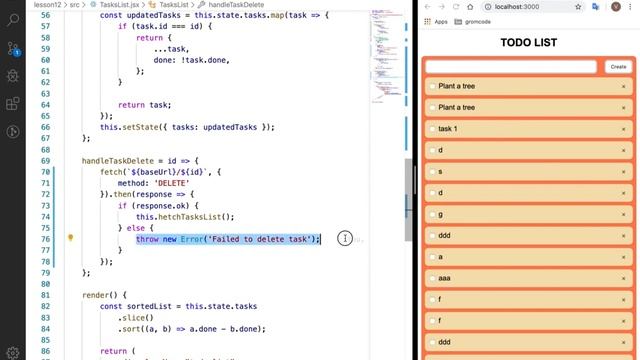Delete the first 'ddd' task
Viewport: 640px width, 360px height.
click(x=623, y=236)
